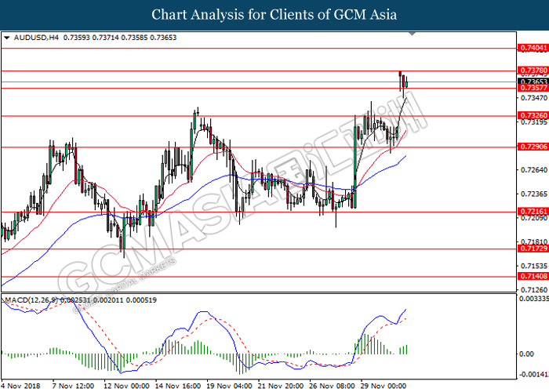Viewport: 549px width, 392px height.
Task: Click the 0.73260 red price tag
Action: [x=531, y=115]
